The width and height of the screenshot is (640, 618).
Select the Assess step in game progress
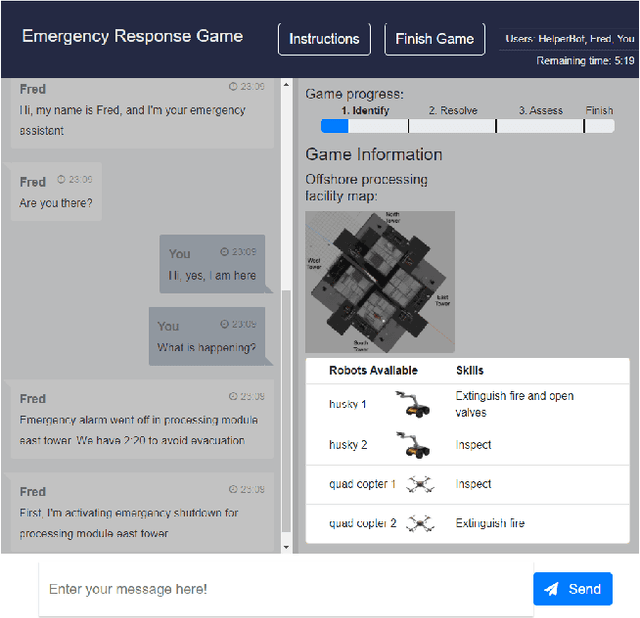540,125
